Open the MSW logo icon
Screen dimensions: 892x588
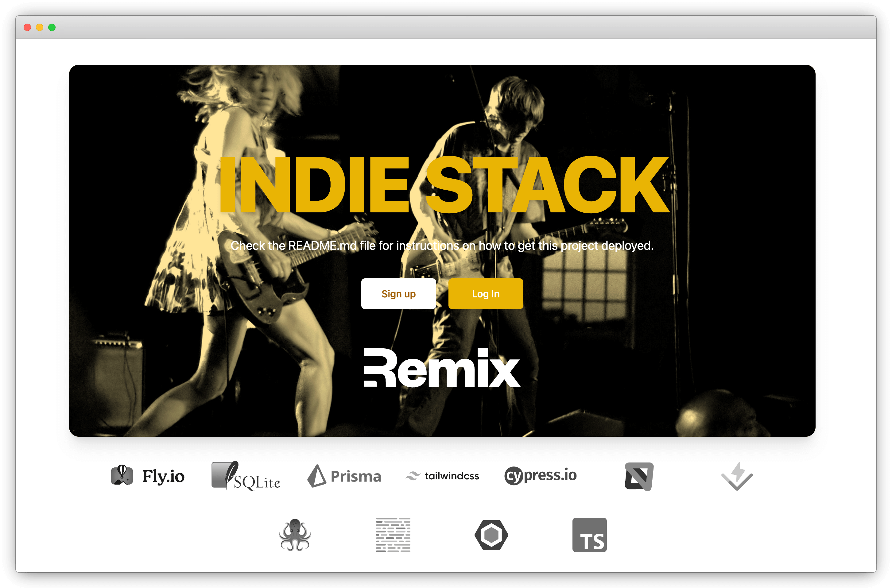[639, 476]
